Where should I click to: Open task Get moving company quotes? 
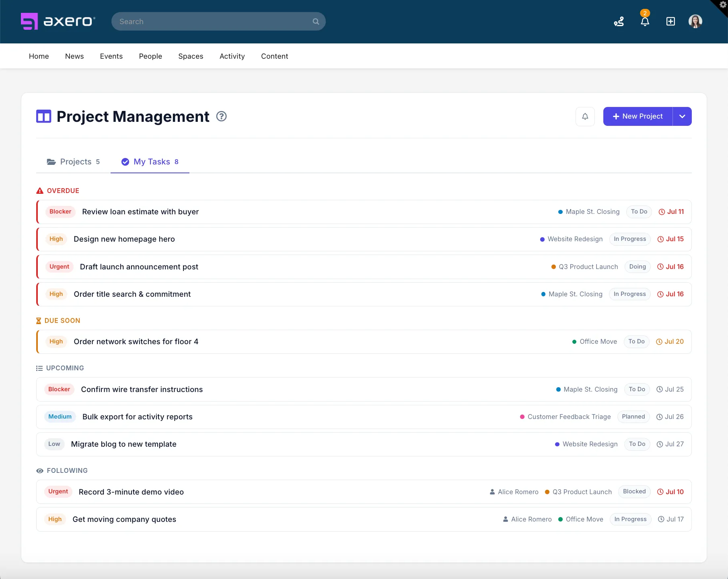point(124,519)
